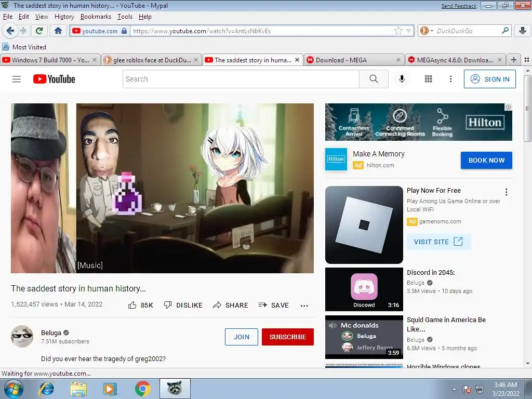Click the YouTube logo
The image size is (532, 399).
tap(54, 79)
